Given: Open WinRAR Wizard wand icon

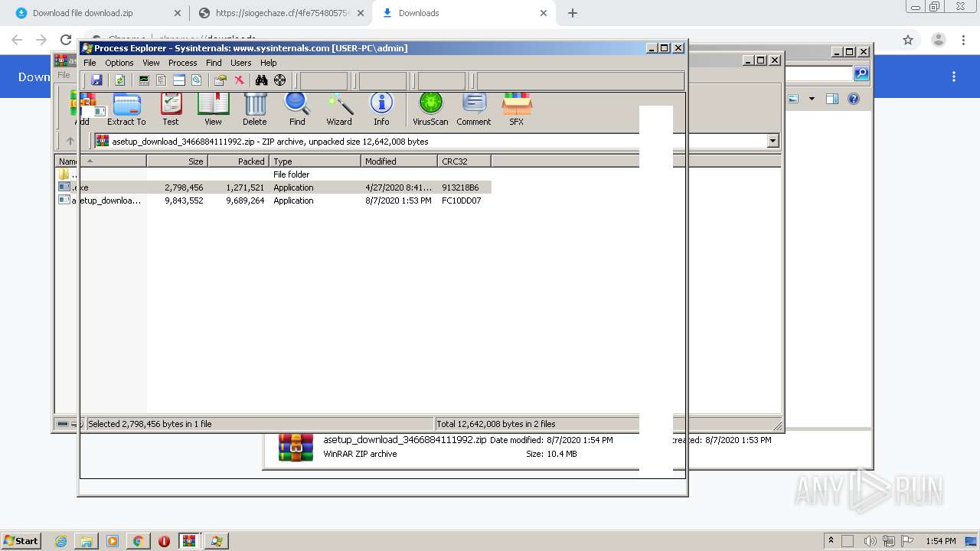Looking at the screenshot, I should (339, 109).
